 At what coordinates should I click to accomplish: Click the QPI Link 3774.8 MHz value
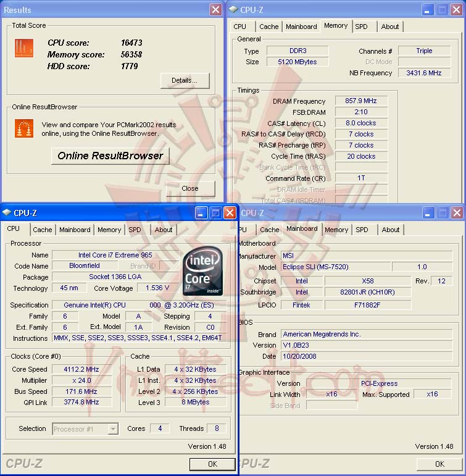point(81,402)
